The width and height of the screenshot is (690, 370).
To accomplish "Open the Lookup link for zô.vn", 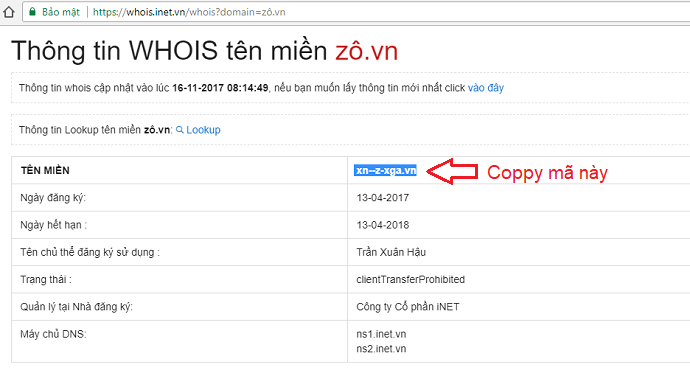I will (x=203, y=130).
